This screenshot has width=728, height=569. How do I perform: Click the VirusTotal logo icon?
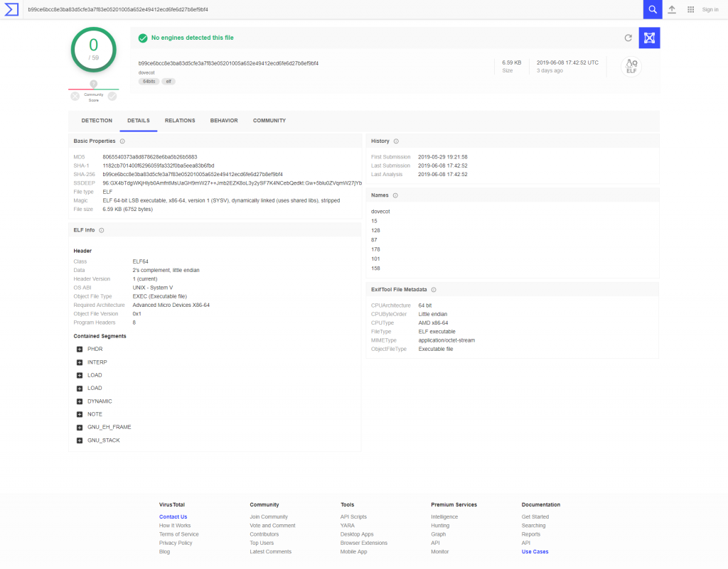tap(11, 9)
